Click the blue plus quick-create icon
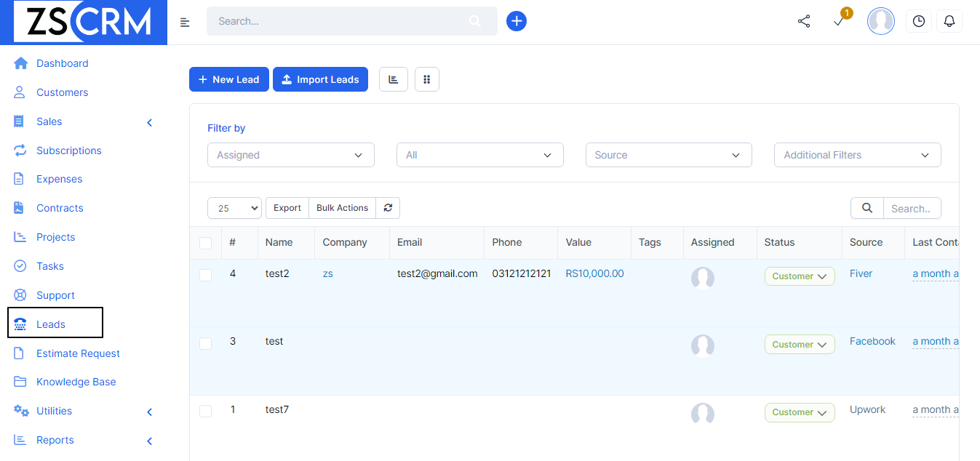980x461 pixels. (x=517, y=21)
